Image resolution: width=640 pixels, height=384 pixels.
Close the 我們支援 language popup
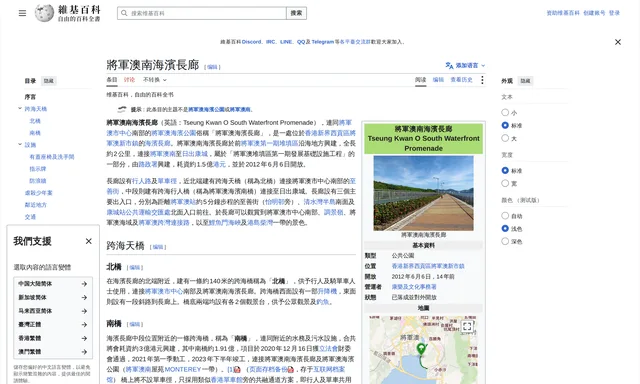tap(89, 241)
